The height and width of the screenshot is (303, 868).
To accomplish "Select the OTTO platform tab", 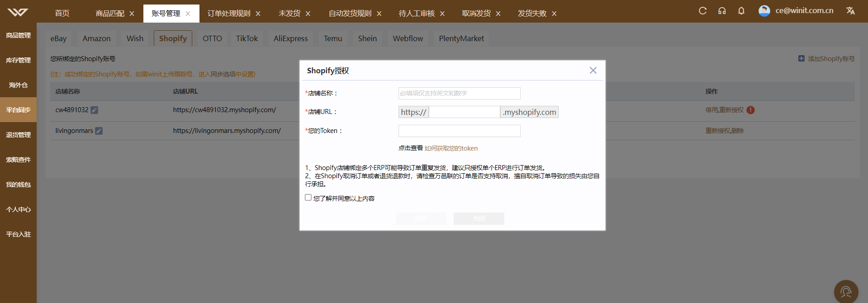I will click(x=212, y=38).
